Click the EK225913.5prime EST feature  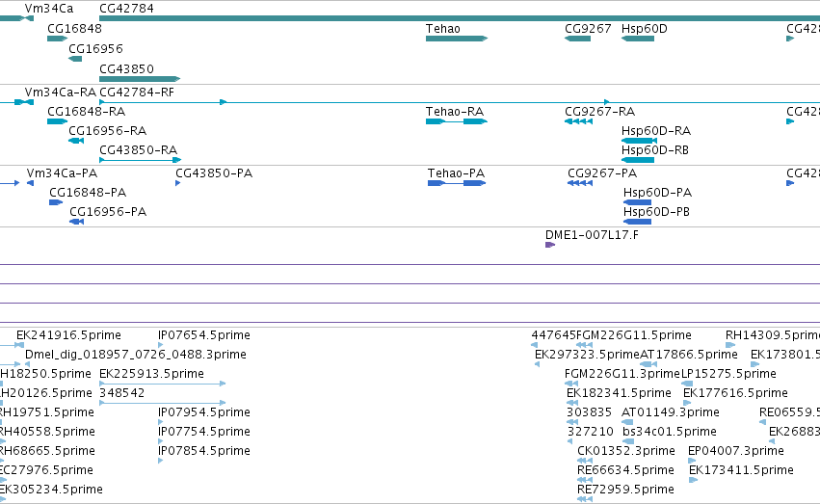[162, 384]
